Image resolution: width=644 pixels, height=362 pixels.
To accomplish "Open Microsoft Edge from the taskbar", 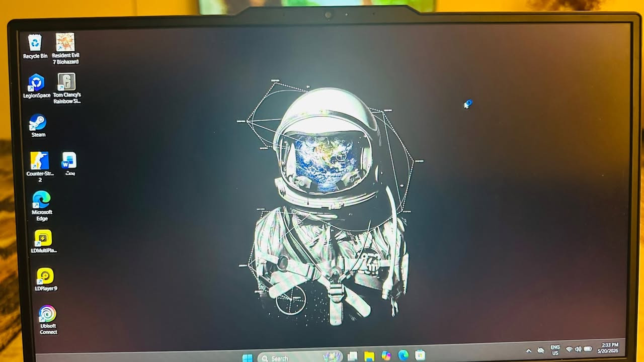I will point(403,355).
